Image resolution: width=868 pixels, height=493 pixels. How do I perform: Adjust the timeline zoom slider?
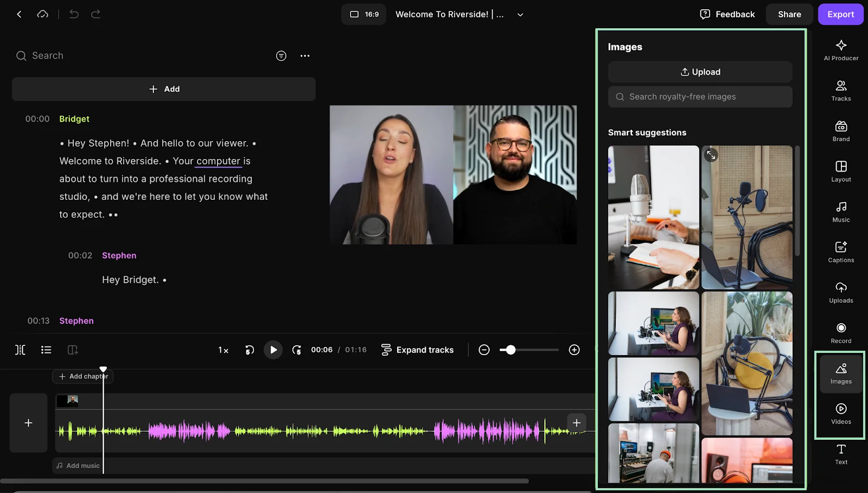click(x=510, y=350)
